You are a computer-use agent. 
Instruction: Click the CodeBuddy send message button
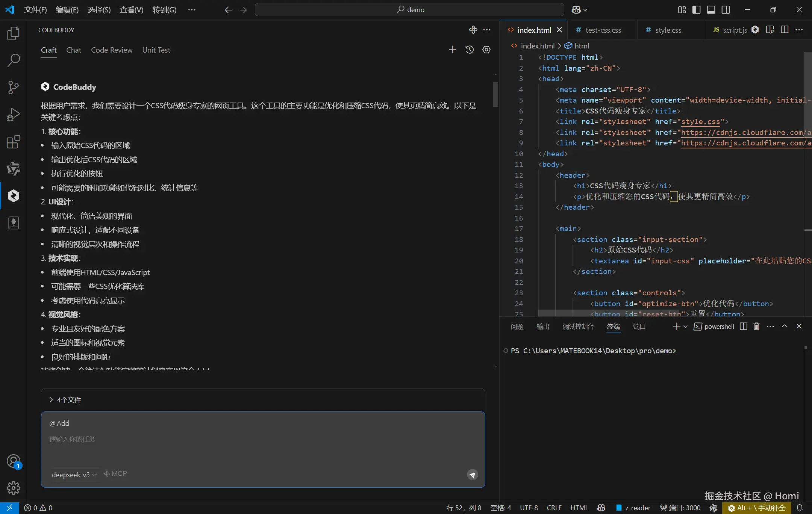[x=473, y=475]
